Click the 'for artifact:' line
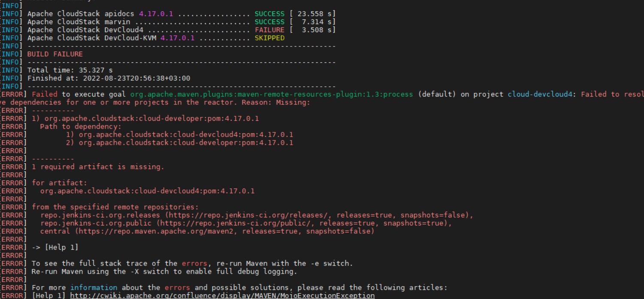644x299 pixels. [x=59, y=183]
